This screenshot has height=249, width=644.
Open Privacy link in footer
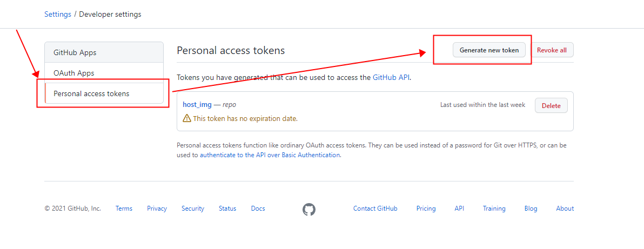click(x=157, y=208)
